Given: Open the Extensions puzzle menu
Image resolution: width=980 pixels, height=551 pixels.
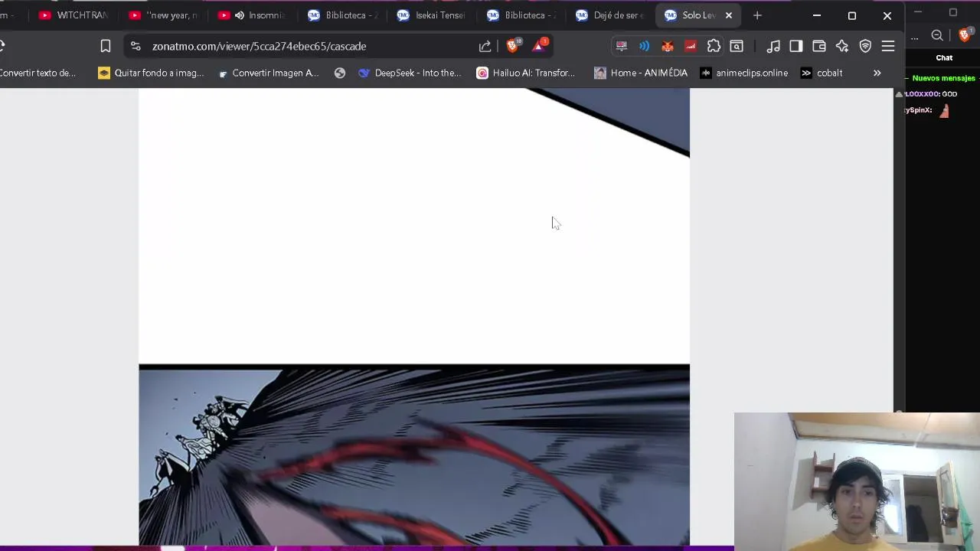Looking at the screenshot, I should [714, 46].
